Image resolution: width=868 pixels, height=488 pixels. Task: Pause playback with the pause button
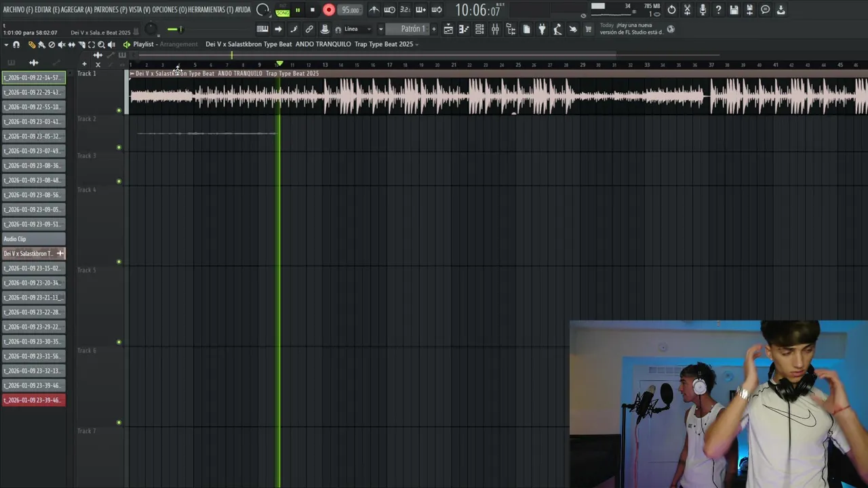[298, 10]
